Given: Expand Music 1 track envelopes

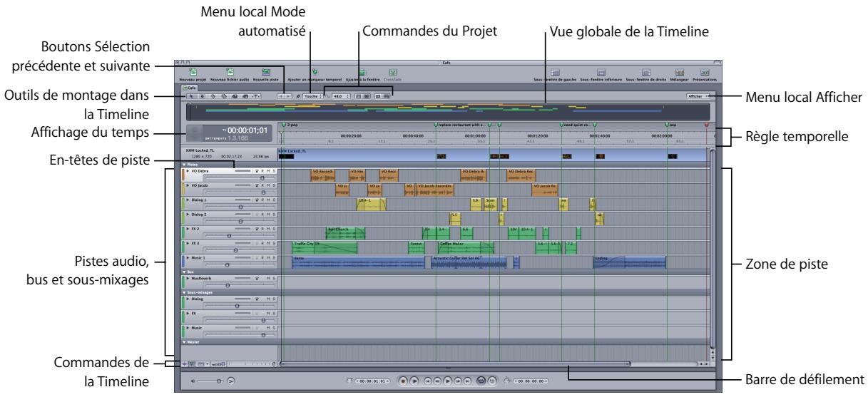Looking at the screenshot, I should pyautogui.click(x=188, y=257).
